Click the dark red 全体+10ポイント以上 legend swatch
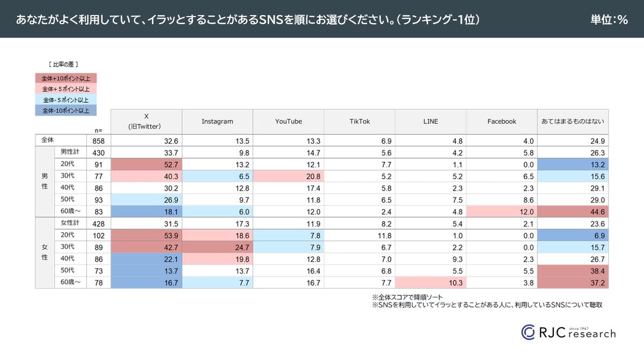This screenshot has height=362, width=644. 65,78
